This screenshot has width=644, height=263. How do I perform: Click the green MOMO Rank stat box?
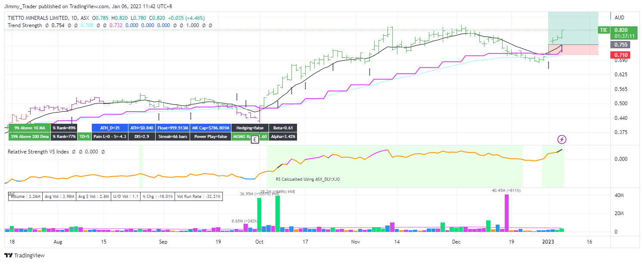pos(250,136)
